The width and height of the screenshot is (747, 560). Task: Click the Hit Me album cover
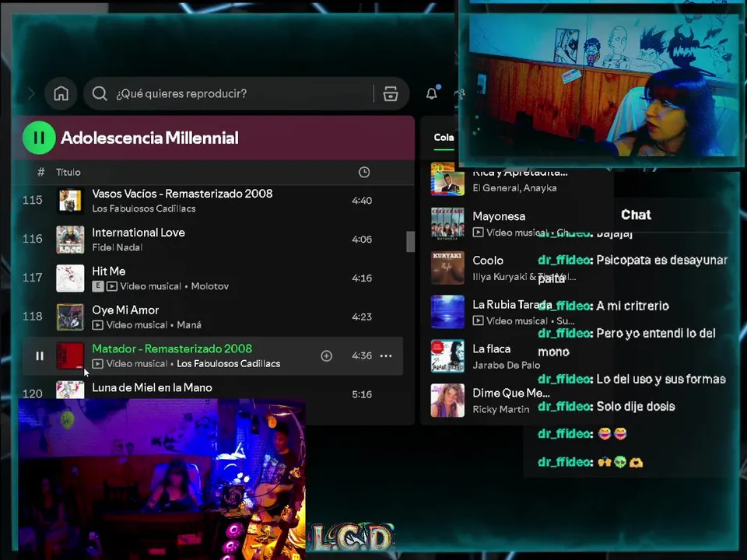click(70, 278)
